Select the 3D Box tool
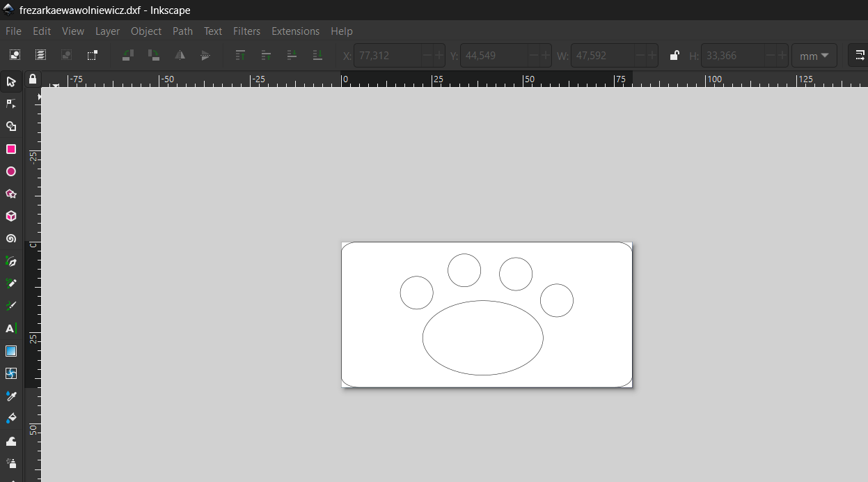This screenshot has height=482, width=868. tap(11, 216)
